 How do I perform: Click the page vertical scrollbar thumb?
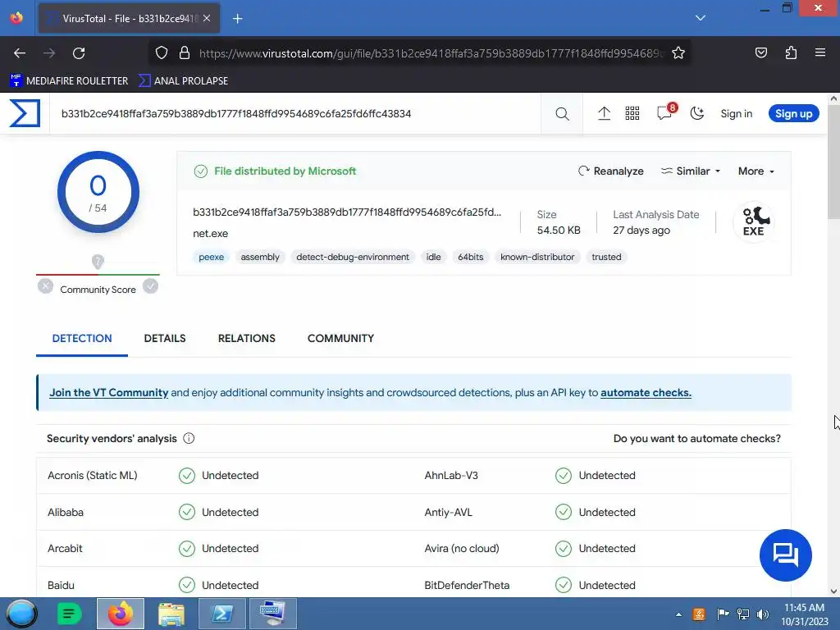(x=833, y=161)
